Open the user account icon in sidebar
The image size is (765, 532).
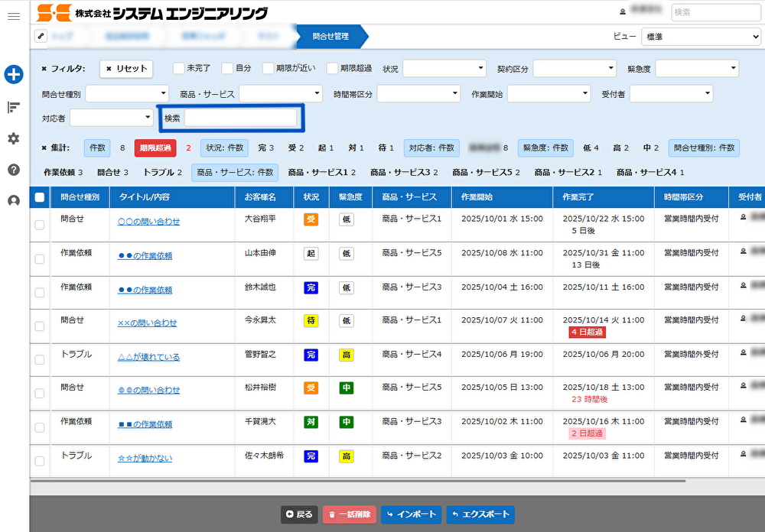click(x=14, y=201)
